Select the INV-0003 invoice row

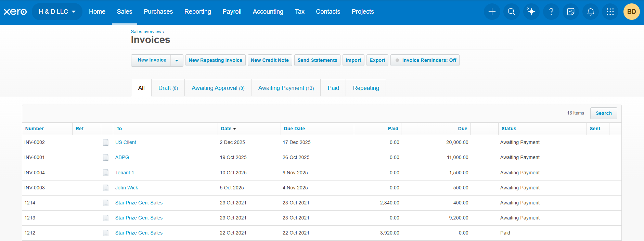point(322,188)
